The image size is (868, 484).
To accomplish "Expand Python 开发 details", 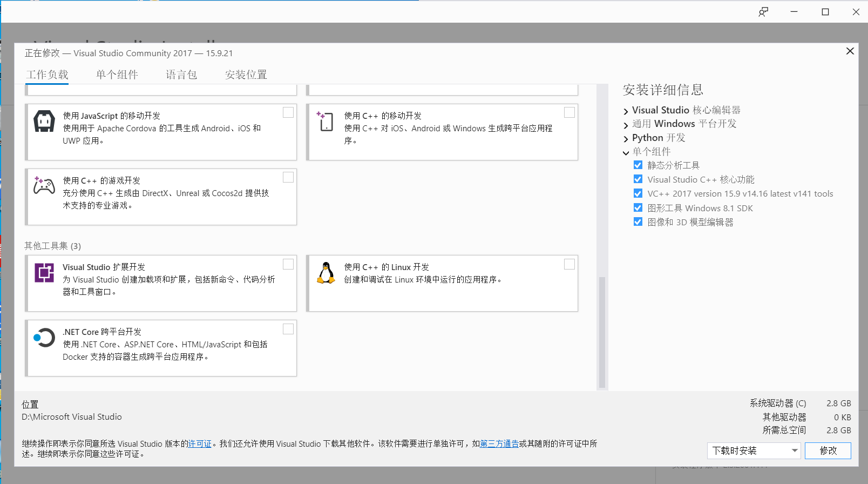I will point(626,139).
